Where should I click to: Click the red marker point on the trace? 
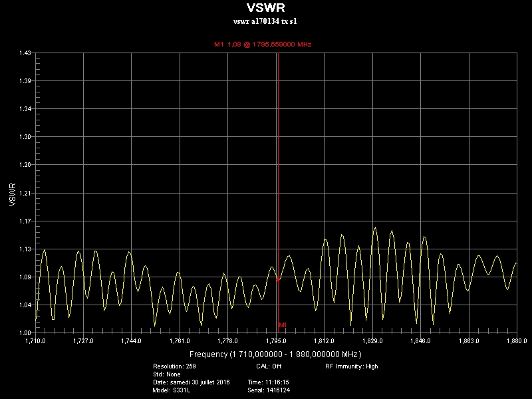278,279
